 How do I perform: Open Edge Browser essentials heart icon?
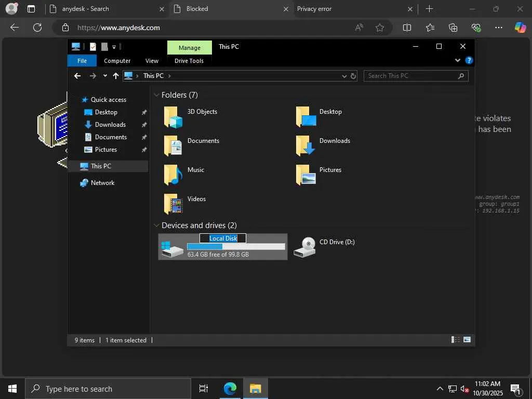click(476, 28)
